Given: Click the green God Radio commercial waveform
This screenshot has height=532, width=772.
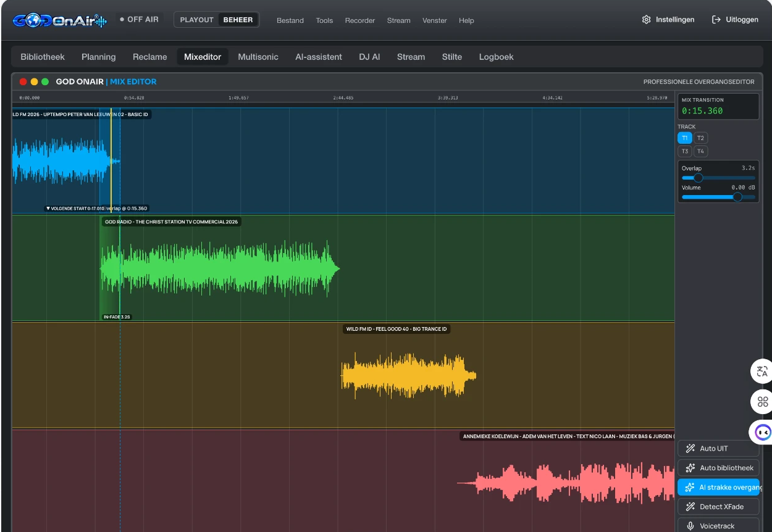Looking at the screenshot, I should (219, 268).
